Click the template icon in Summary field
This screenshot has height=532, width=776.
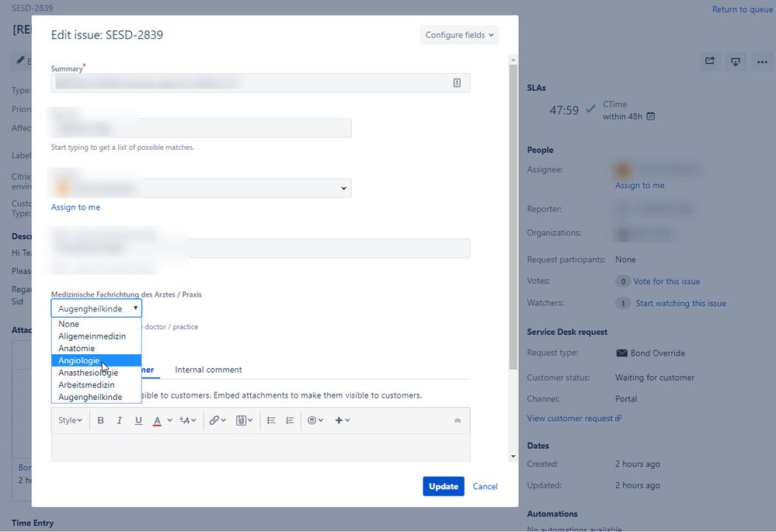(457, 82)
